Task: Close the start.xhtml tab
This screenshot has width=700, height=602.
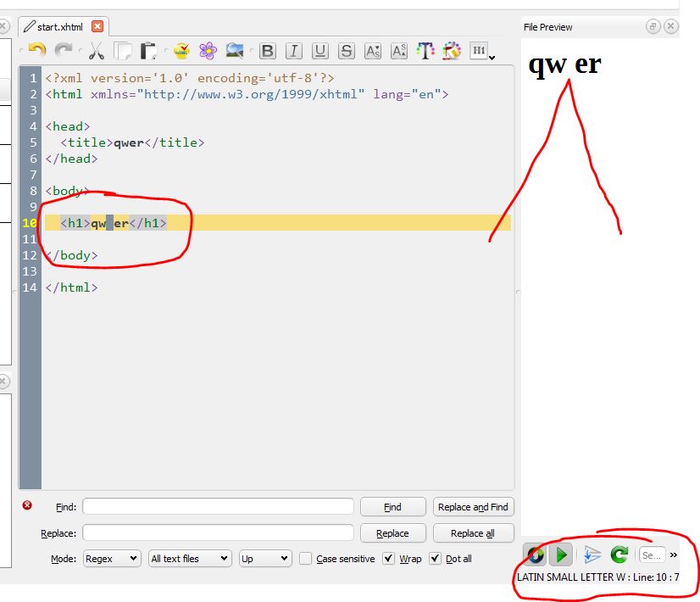Action: 97,27
